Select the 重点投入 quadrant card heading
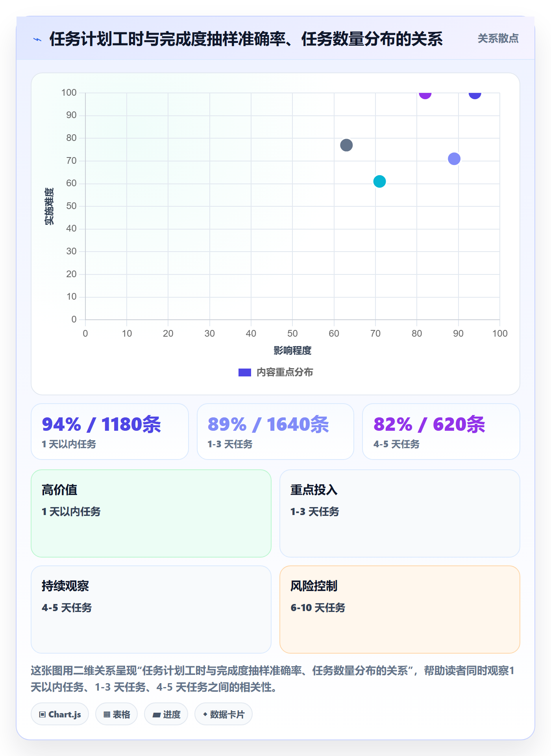 click(x=314, y=490)
